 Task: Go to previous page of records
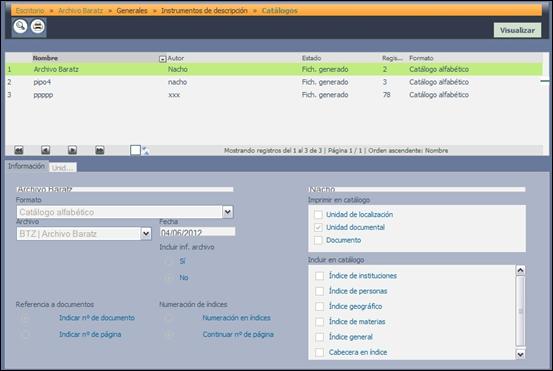[x=45, y=150]
